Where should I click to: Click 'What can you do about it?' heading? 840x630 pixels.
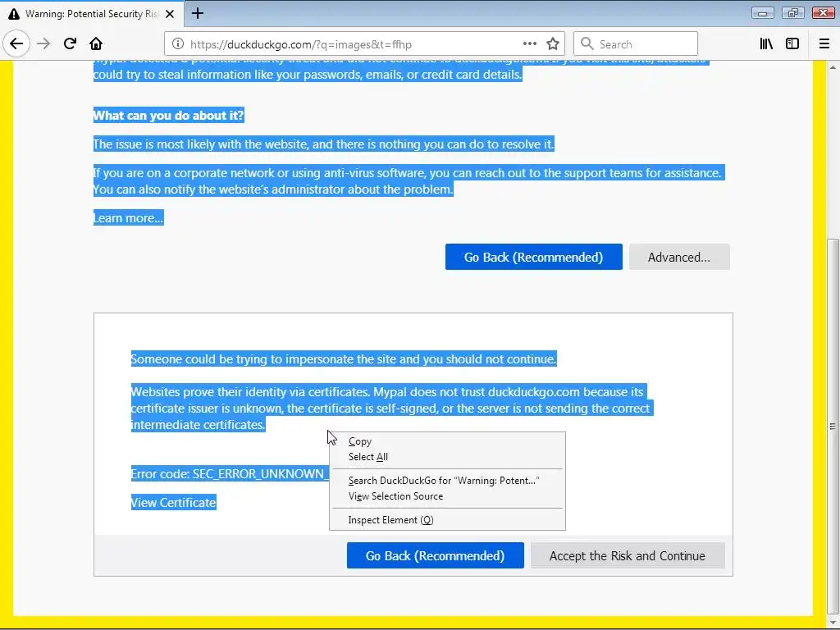click(x=168, y=115)
